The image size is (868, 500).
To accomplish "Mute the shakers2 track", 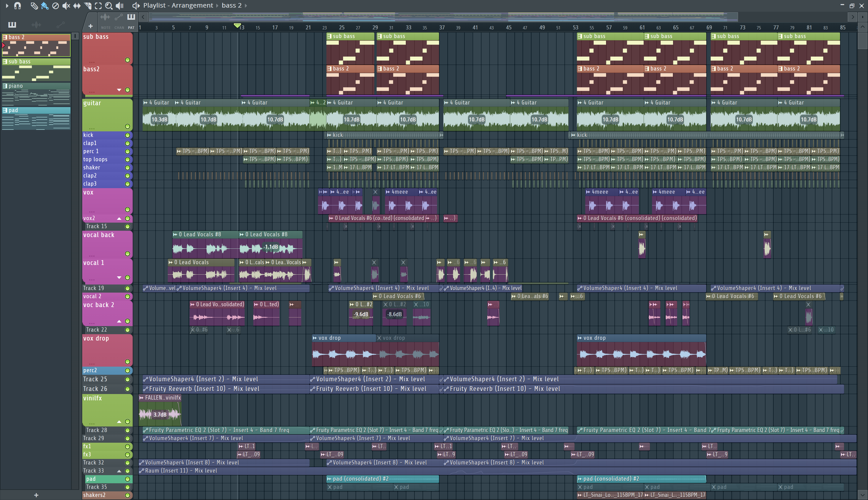I will pos(128,495).
